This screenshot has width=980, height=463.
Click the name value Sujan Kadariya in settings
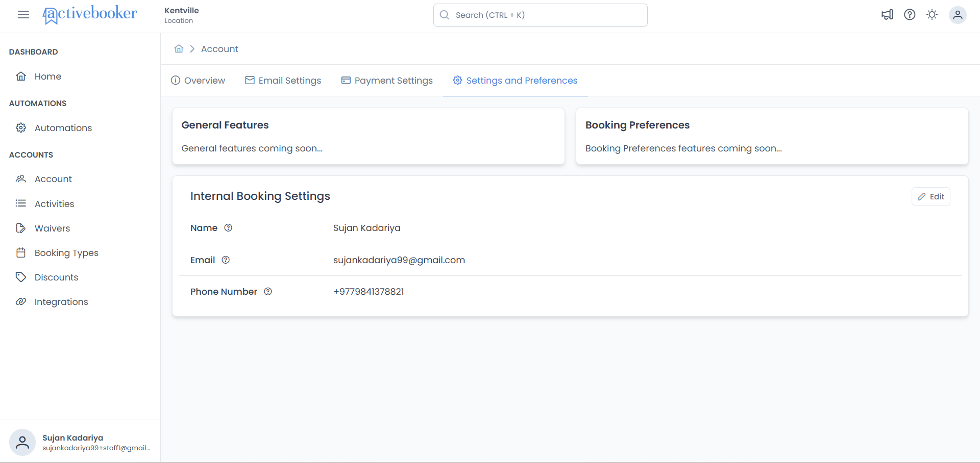click(367, 228)
